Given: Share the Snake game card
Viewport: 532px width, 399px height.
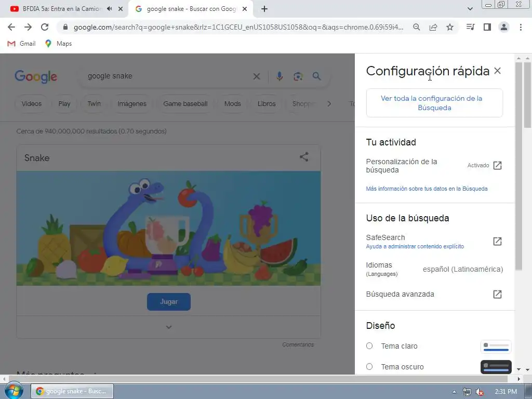Looking at the screenshot, I should [x=304, y=157].
